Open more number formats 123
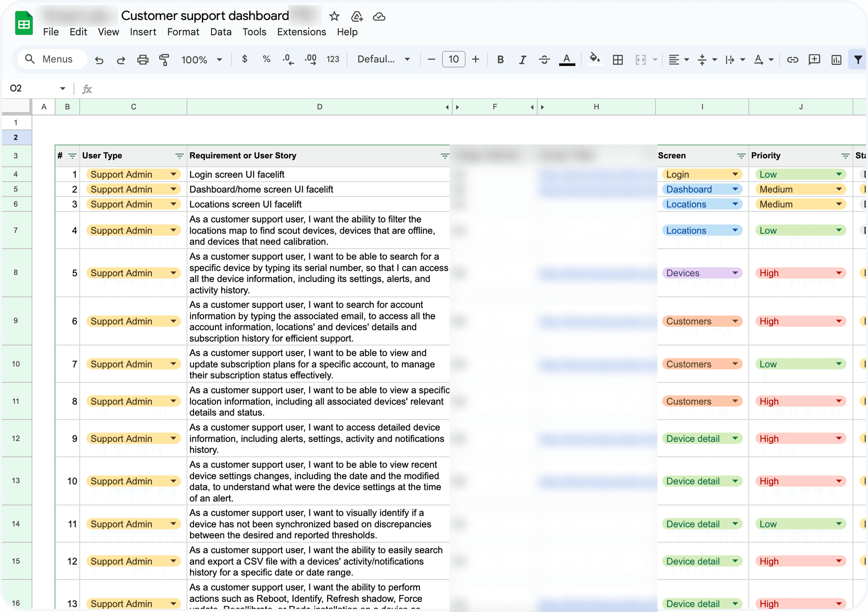The height and width of the screenshot is (612, 868). 333,59
